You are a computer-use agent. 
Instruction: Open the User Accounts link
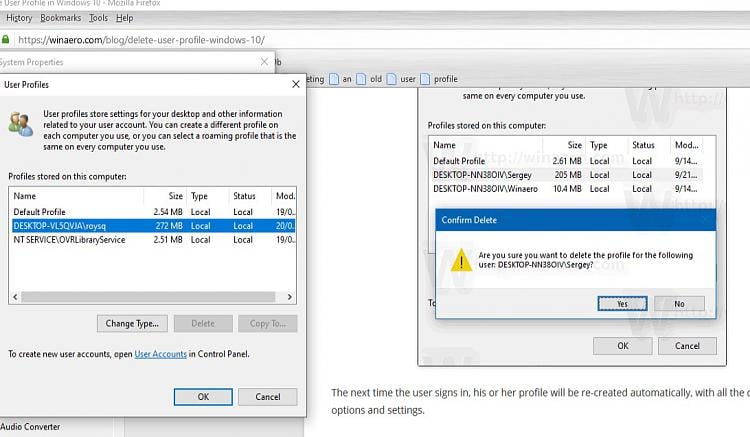(161, 354)
